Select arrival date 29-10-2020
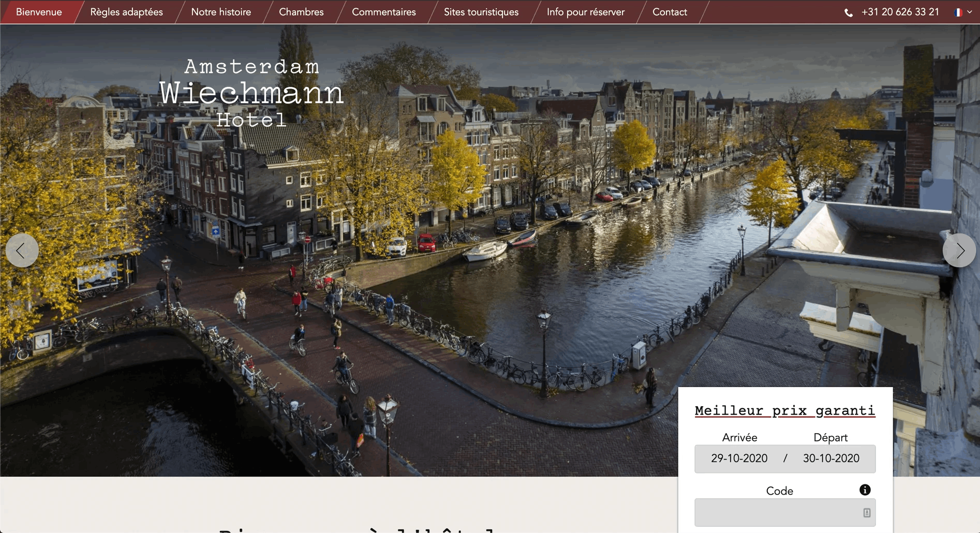 (x=739, y=458)
